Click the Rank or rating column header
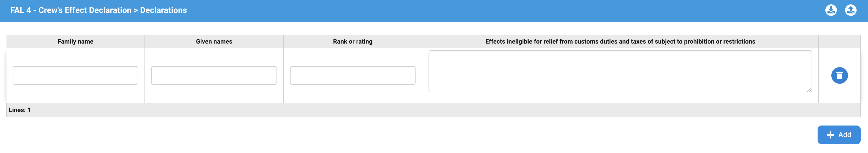The image size is (868, 153). point(352,41)
